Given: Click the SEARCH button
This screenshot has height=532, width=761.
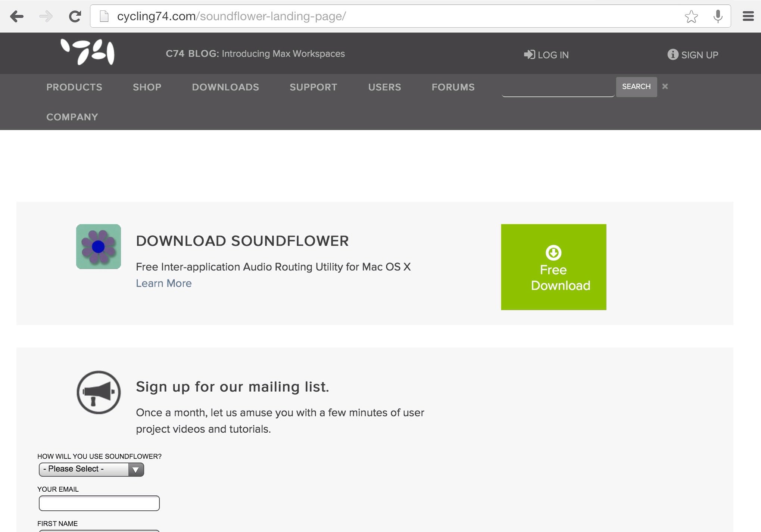Looking at the screenshot, I should pos(636,87).
